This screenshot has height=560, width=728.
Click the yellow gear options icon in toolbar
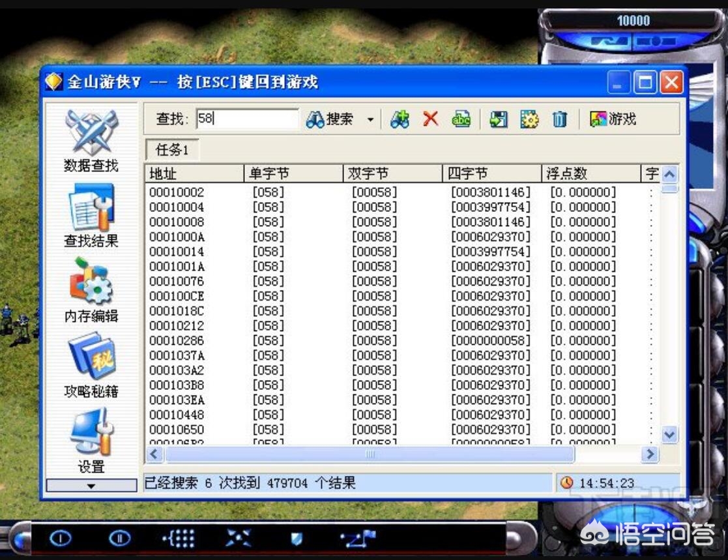tap(529, 119)
